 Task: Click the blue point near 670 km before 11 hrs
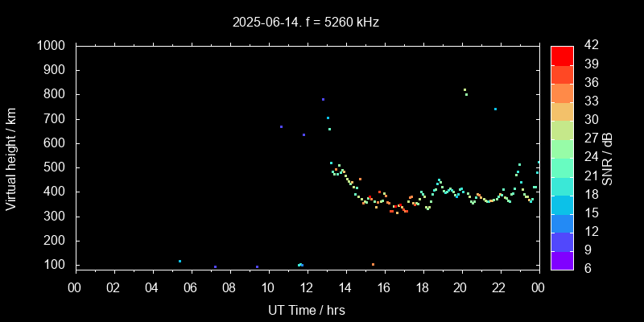(281, 126)
